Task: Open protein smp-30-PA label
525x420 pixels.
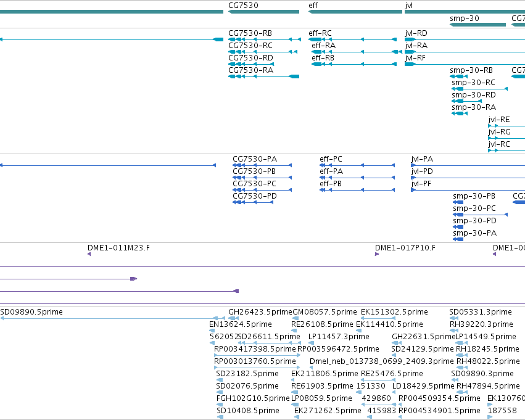Action: [474, 233]
